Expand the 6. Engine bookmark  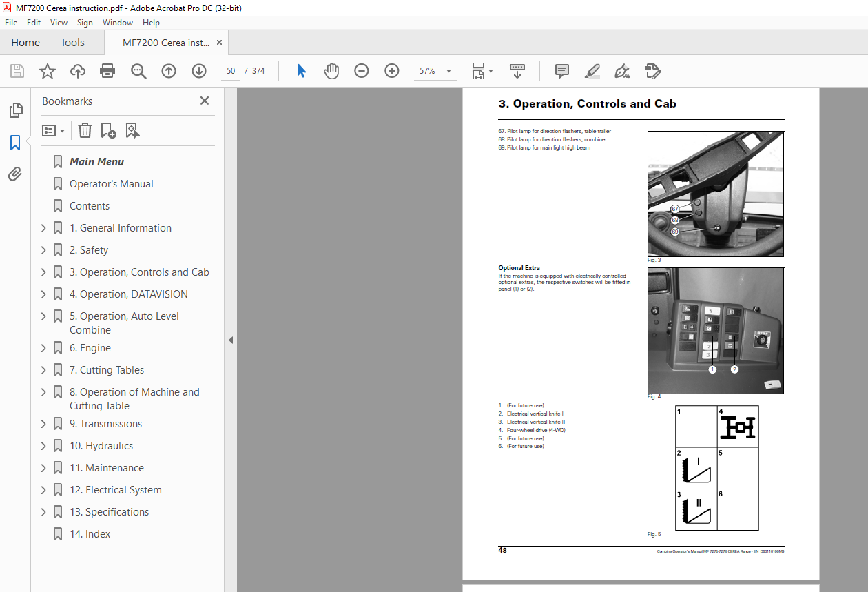point(43,348)
